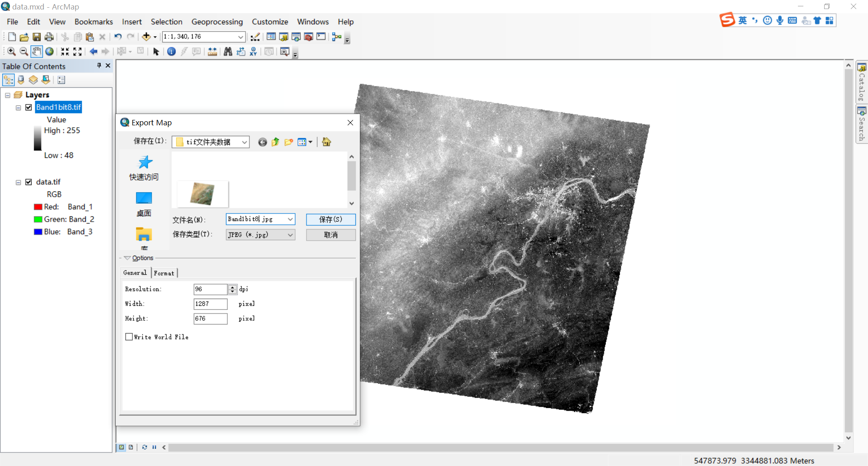Select the Pan tool
Viewport: 868px width, 466px height.
point(37,52)
